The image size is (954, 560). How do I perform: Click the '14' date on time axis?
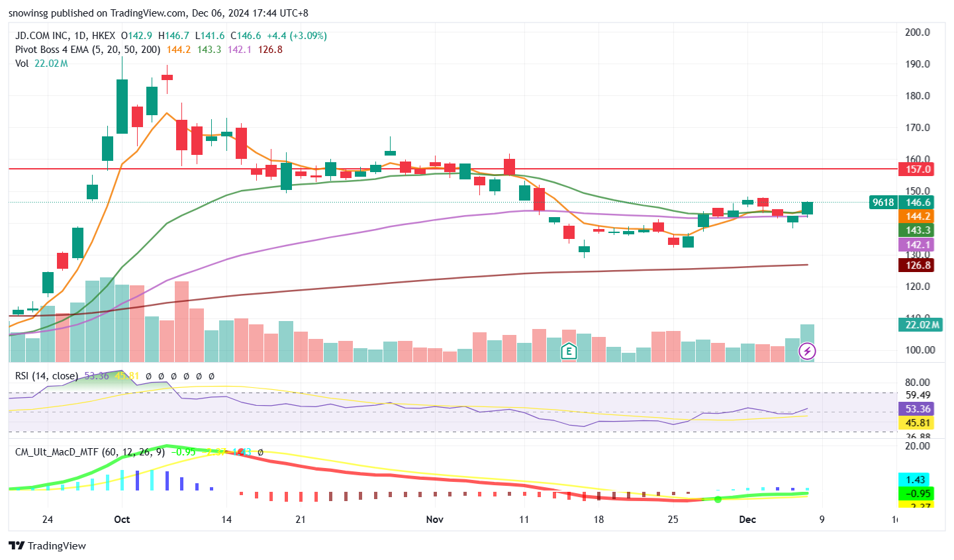pyautogui.click(x=226, y=520)
